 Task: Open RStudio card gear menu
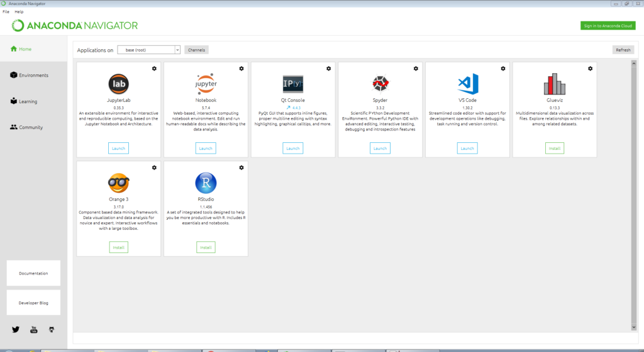coord(241,167)
